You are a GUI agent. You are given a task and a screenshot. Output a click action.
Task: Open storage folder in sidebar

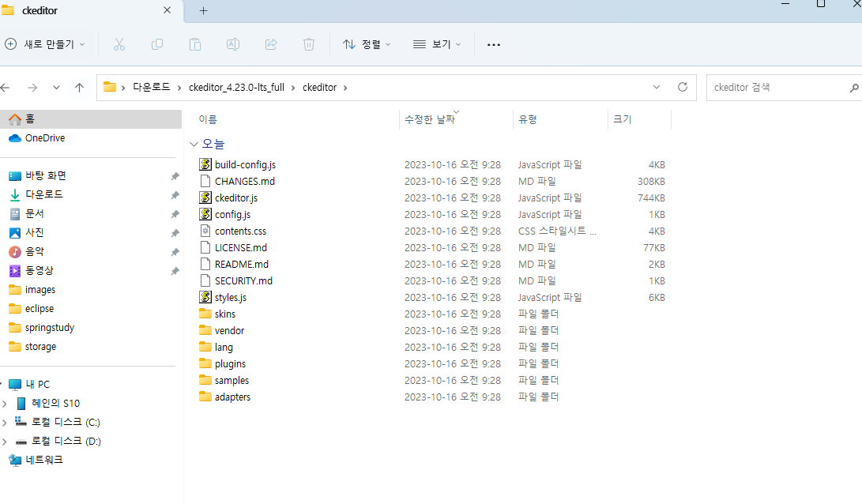point(40,347)
